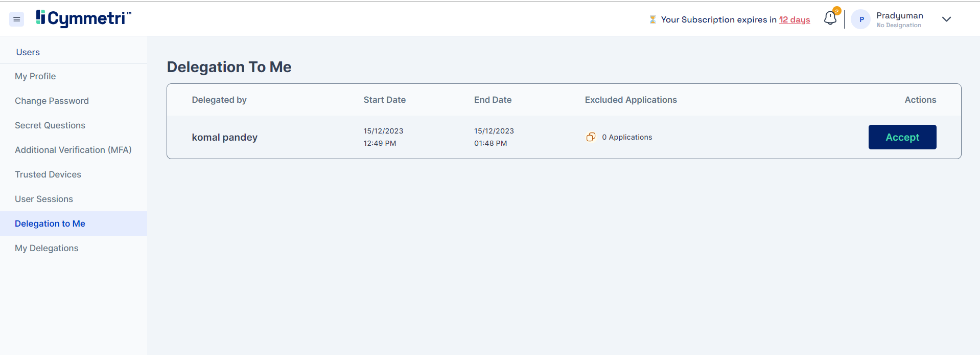Accept komal pandey's delegation
This screenshot has height=355, width=980.
902,137
